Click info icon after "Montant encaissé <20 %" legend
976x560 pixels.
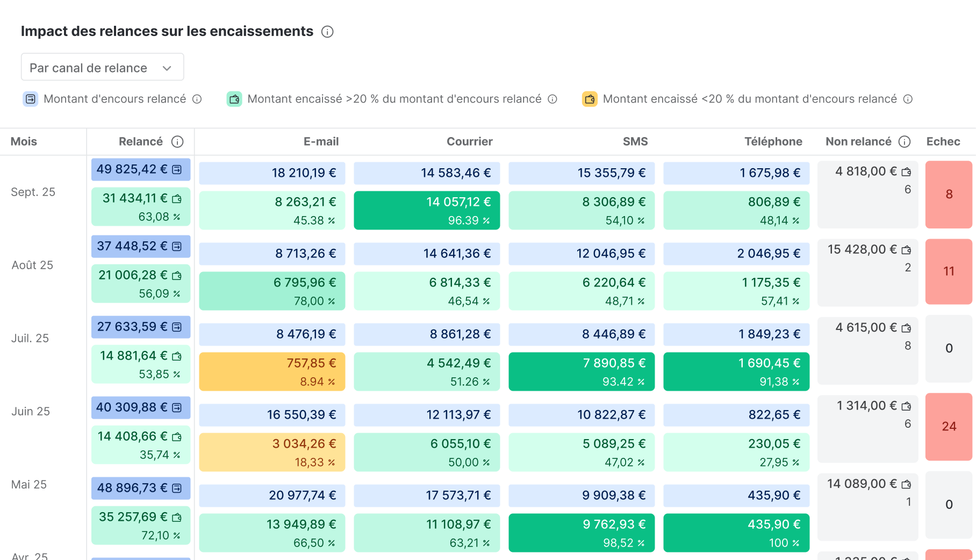tap(908, 99)
